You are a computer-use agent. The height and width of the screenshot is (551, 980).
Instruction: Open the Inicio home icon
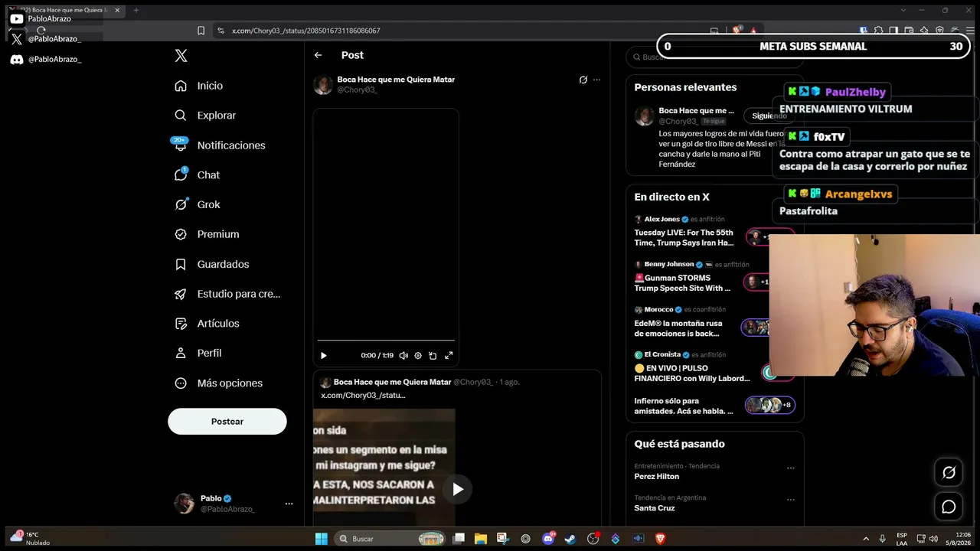[181, 86]
